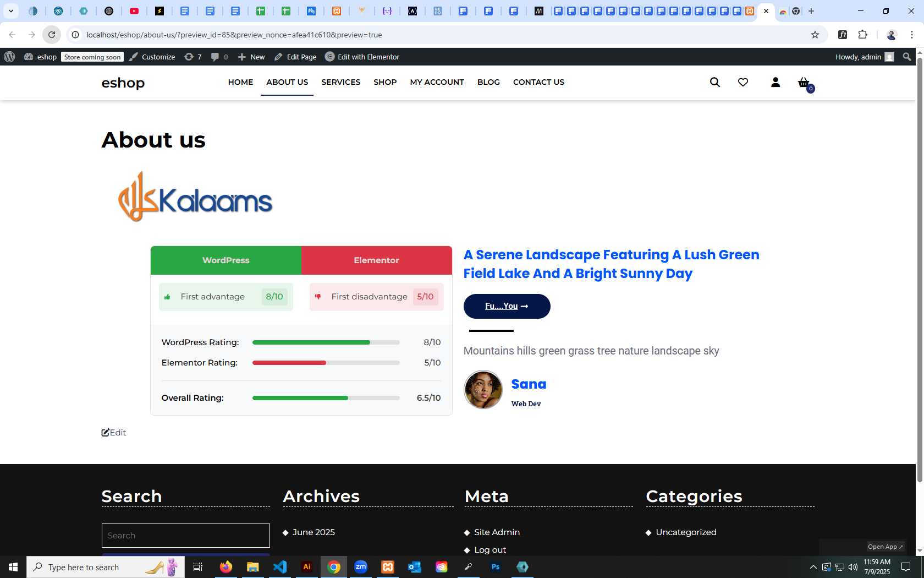
Task: Open MY ACCOUNT menu item
Action: click(437, 82)
